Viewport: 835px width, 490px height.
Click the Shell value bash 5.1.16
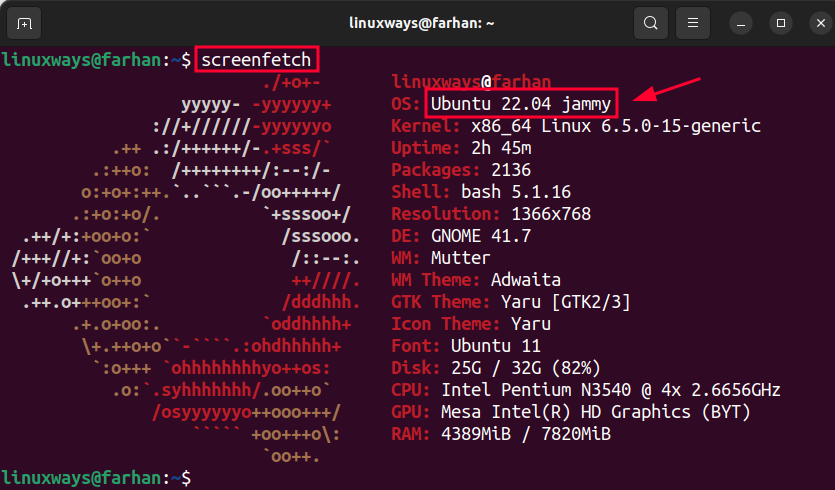click(515, 192)
